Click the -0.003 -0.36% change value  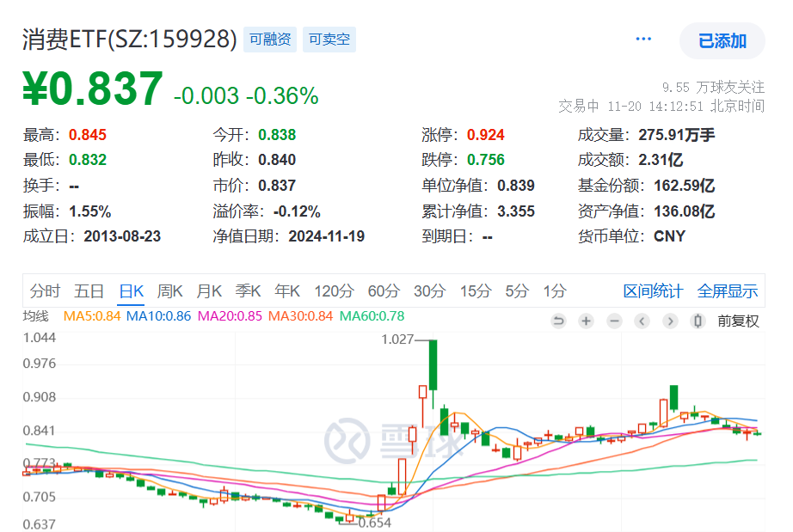246,95
